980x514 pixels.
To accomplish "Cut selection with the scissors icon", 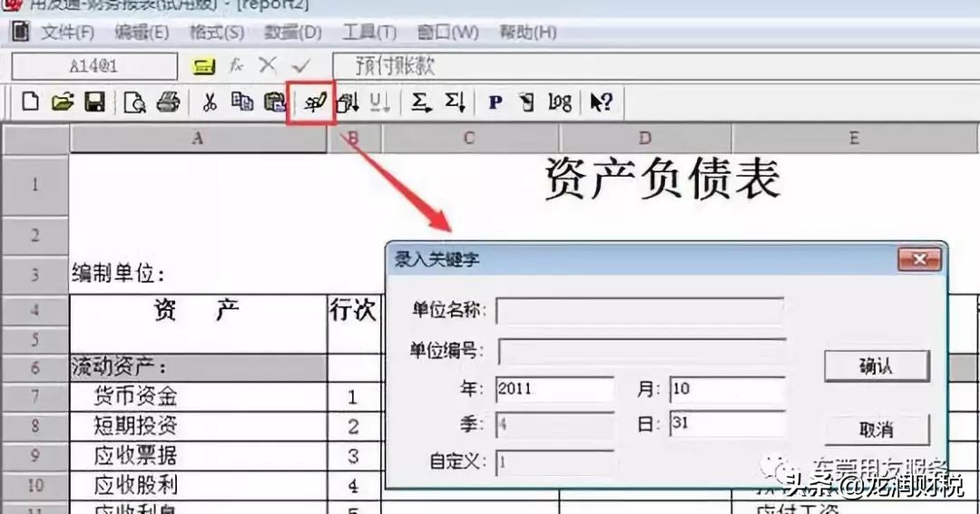I will click(x=210, y=102).
